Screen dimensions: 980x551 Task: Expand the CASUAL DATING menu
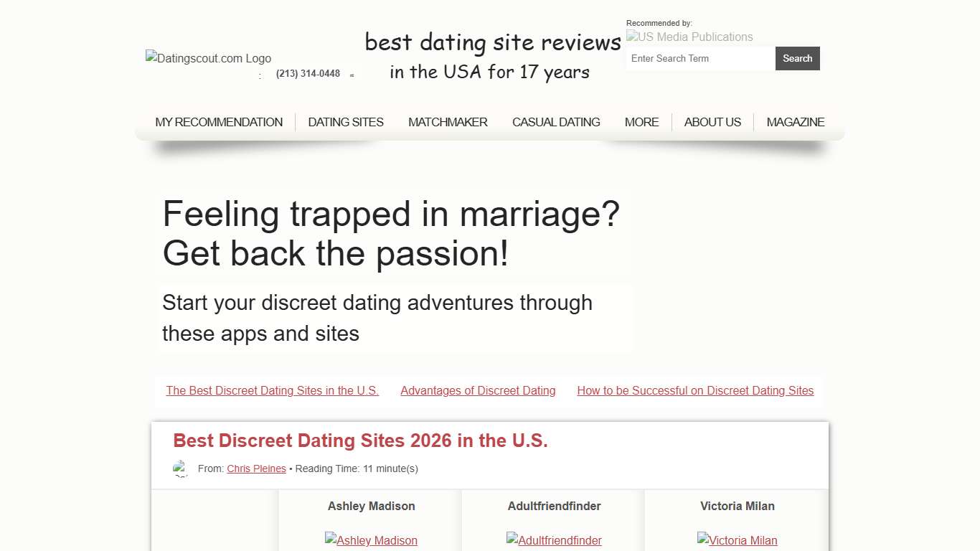click(x=556, y=122)
